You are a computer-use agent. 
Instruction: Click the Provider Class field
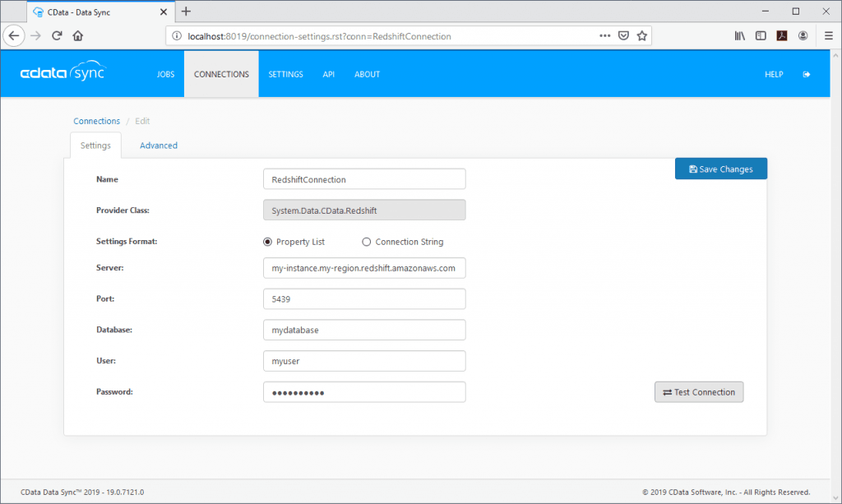pyautogui.click(x=364, y=210)
